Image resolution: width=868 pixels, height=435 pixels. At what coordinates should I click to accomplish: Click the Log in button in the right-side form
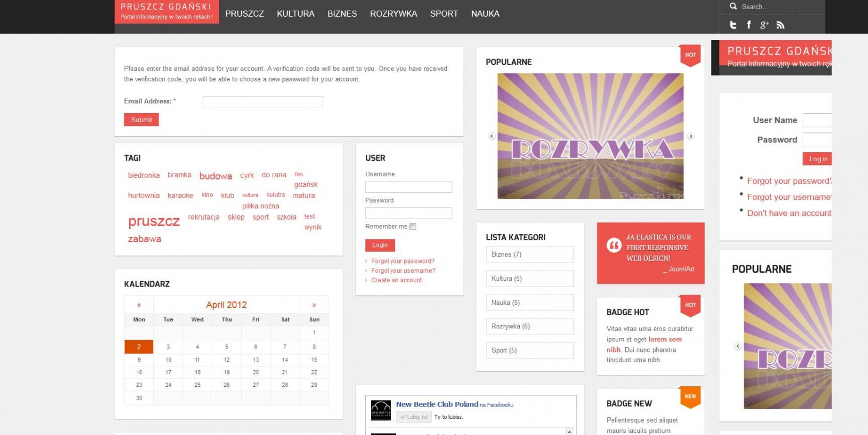click(x=818, y=159)
